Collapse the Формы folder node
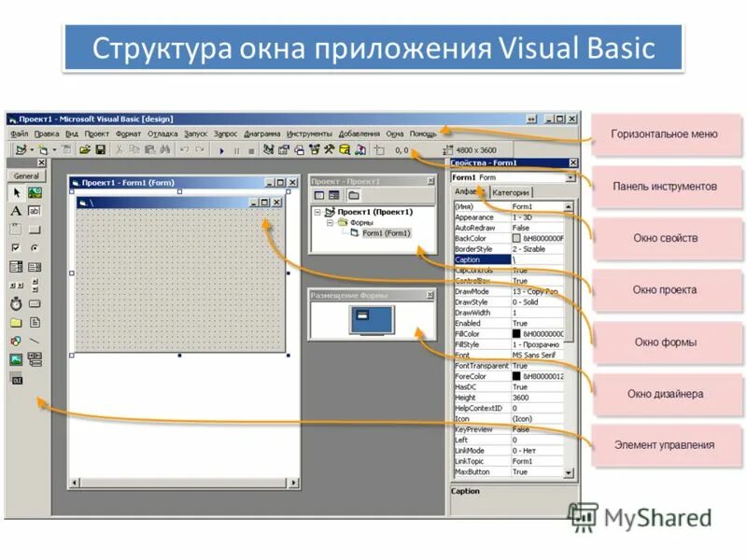The width and height of the screenshot is (747, 560). pos(330,222)
